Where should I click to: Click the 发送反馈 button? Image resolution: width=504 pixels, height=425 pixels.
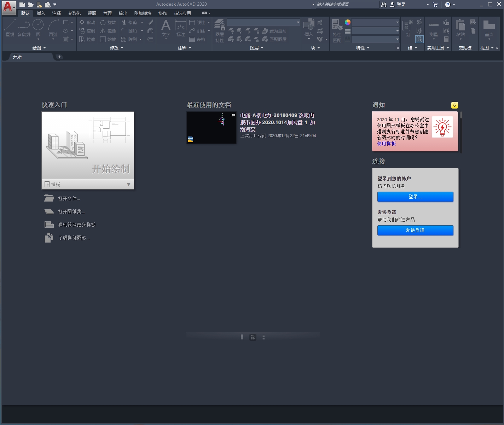(x=415, y=230)
